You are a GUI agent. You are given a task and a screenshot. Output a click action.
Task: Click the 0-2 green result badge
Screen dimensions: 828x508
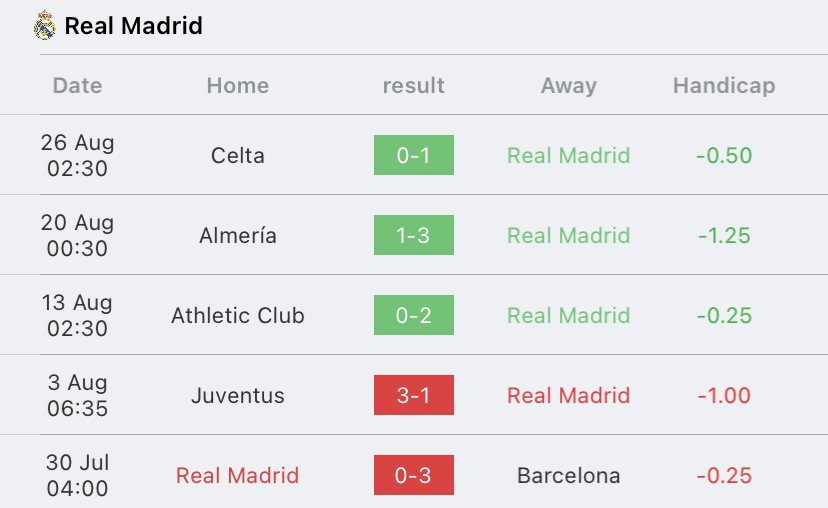coord(414,315)
